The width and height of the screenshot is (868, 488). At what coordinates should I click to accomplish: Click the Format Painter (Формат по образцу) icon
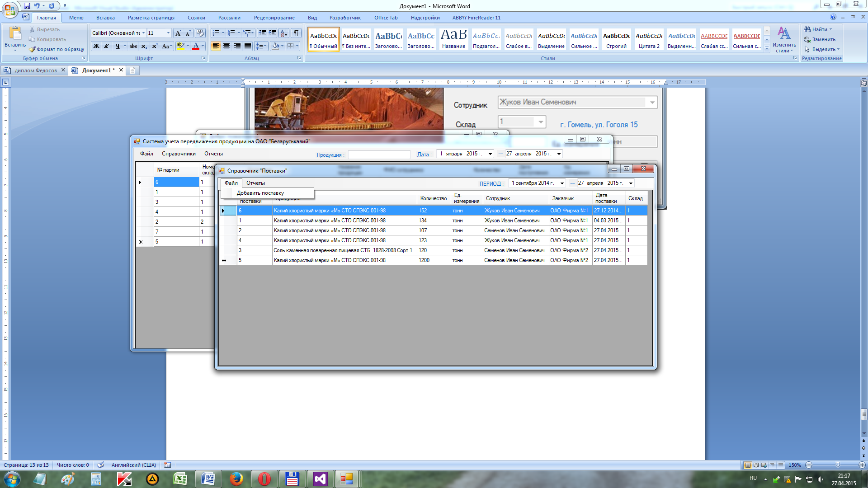pos(32,49)
